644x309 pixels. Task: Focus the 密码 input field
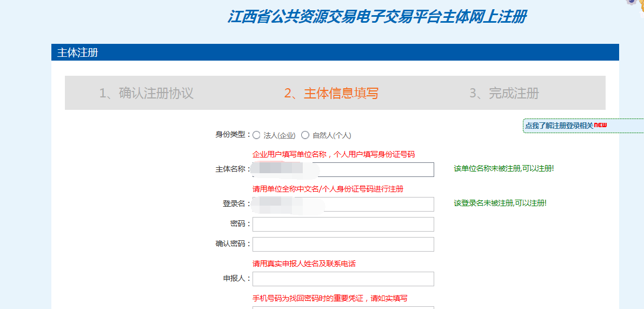pyautogui.click(x=343, y=225)
